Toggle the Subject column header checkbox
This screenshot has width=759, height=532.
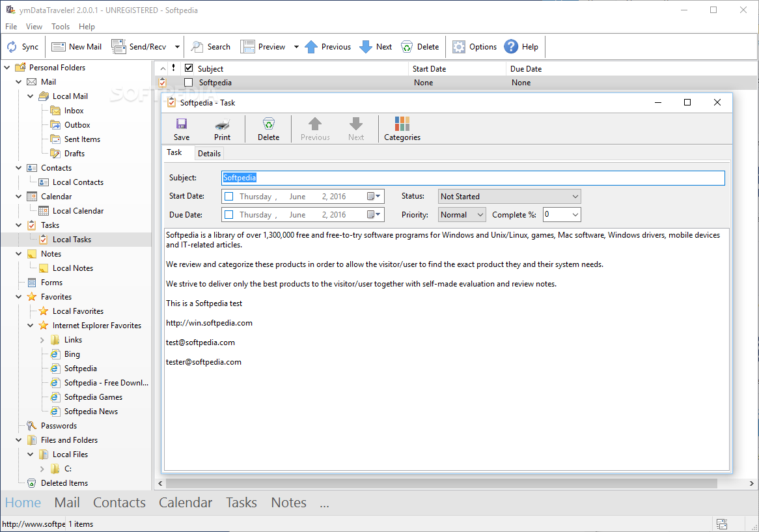[189, 68]
